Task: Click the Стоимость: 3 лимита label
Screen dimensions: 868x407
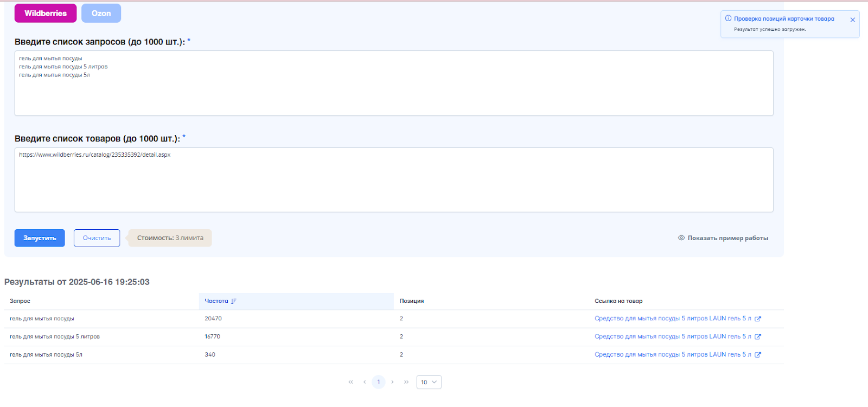Action: 170,238
